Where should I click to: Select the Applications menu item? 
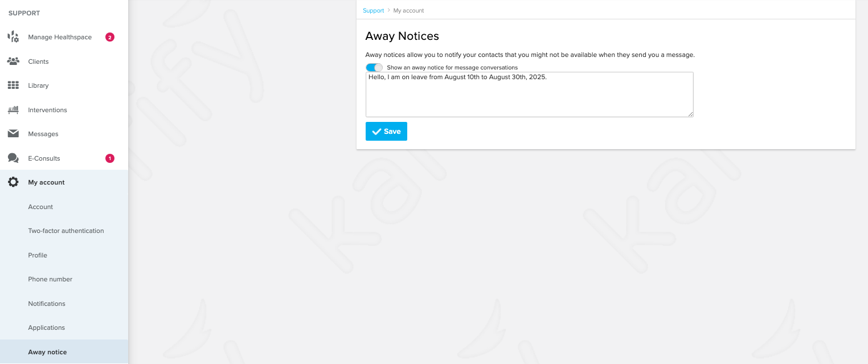tap(47, 328)
